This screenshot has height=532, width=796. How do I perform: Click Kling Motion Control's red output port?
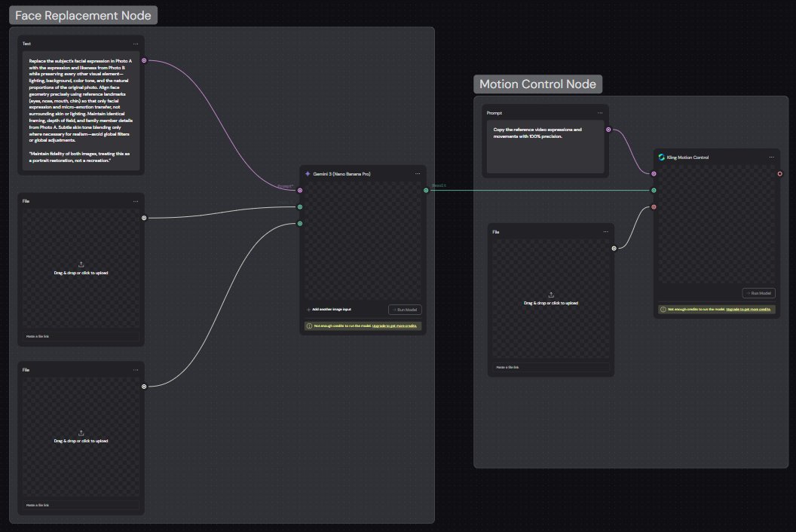click(x=779, y=173)
